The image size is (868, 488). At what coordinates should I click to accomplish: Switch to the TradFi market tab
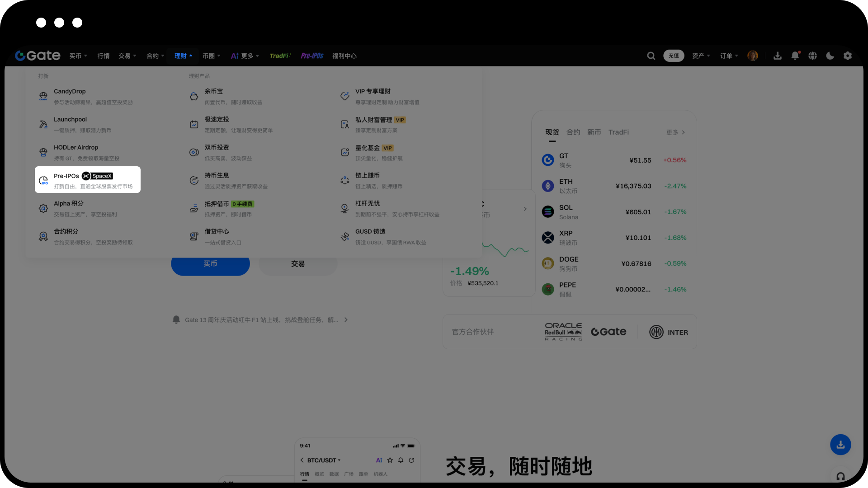pos(618,132)
